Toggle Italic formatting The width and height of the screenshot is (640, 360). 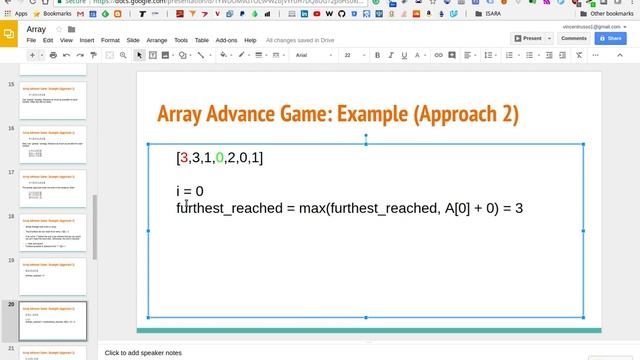point(391,55)
